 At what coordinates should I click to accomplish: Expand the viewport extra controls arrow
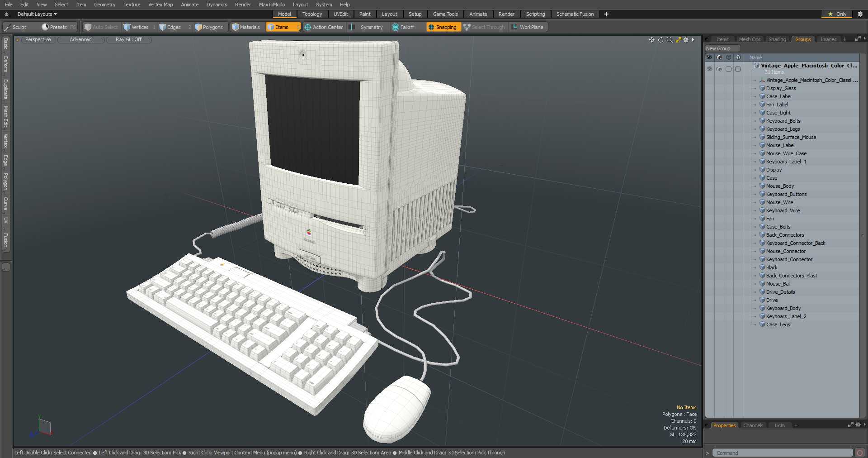(693, 40)
